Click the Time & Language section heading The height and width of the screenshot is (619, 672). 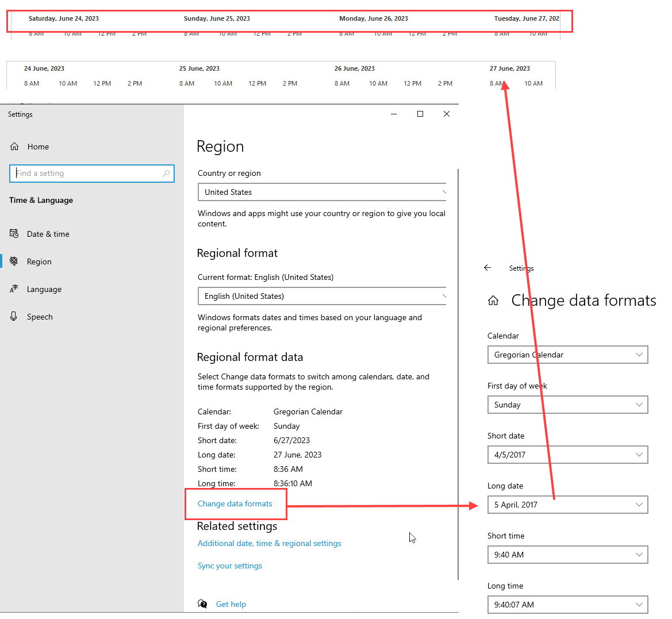pos(41,200)
